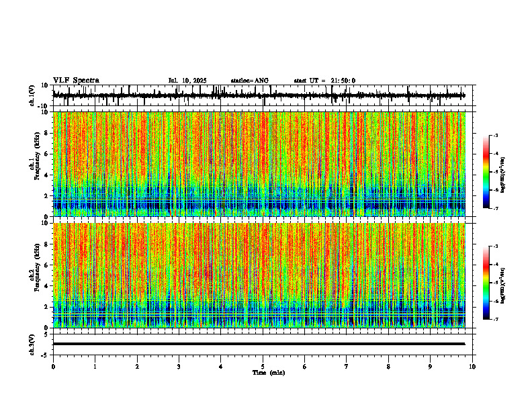
Task: Click the "2" kHz tick on ch.2 spectrogram axis
Action: 47,307
